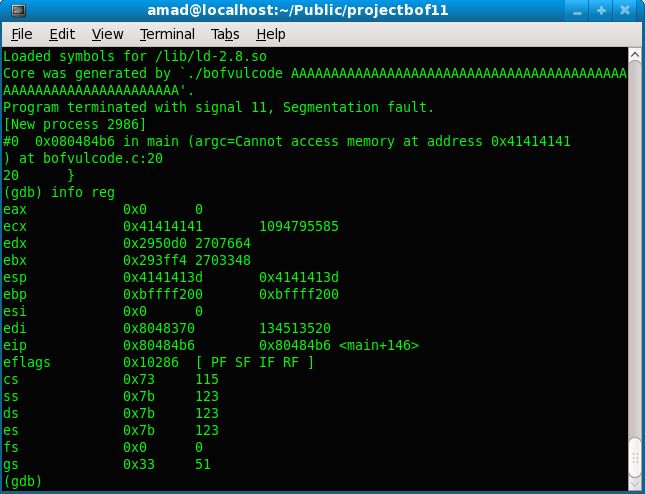Click the ecx value 0x41414141

point(163,227)
